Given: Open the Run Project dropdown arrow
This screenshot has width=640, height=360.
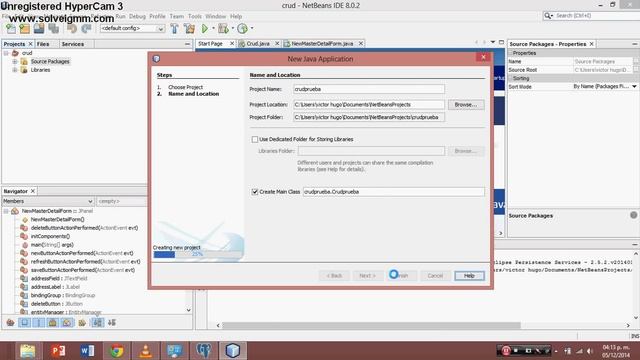Looking at the screenshot, I should (x=213, y=28).
